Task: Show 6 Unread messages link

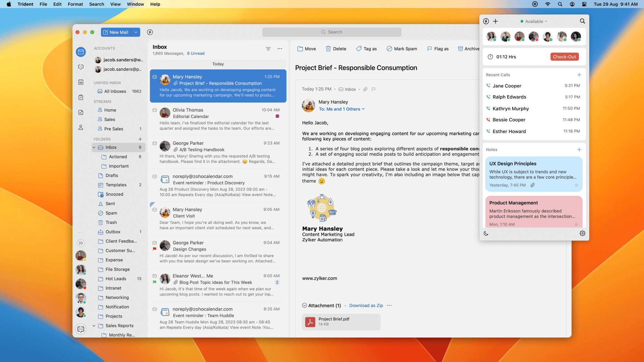Action: 196,53
